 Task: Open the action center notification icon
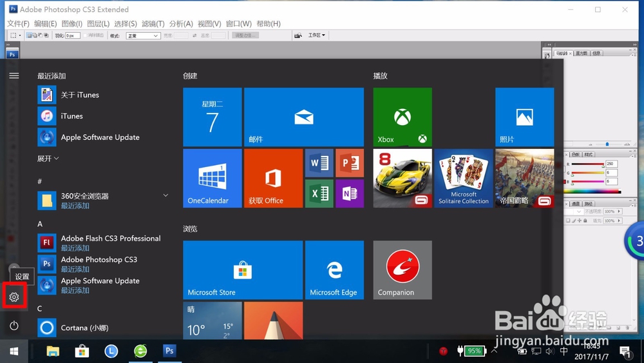point(625,351)
